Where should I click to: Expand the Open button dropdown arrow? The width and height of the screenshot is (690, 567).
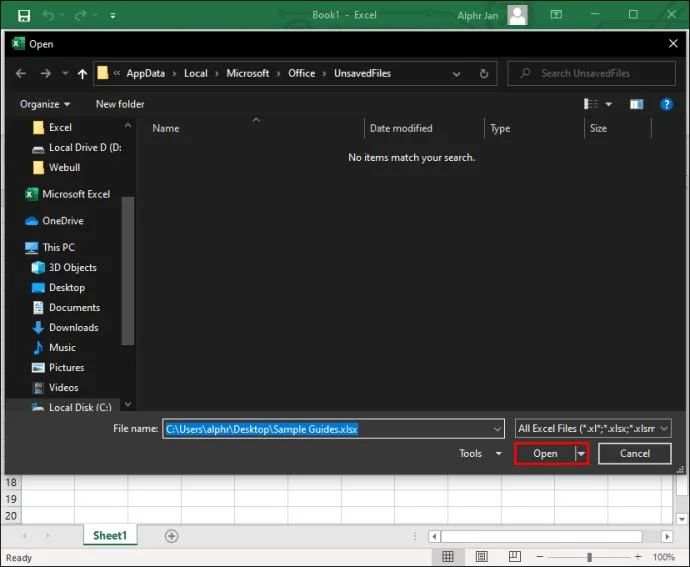click(x=581, y=454)
